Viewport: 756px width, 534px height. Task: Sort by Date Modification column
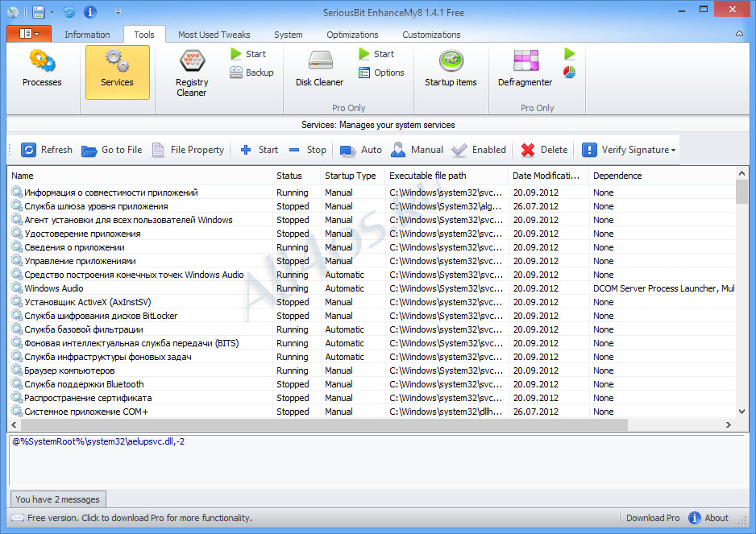548,176
